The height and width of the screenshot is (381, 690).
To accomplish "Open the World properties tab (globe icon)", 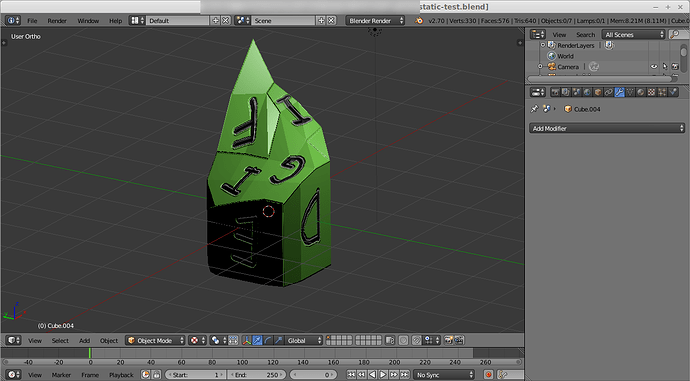I will (x=587, y=92).
